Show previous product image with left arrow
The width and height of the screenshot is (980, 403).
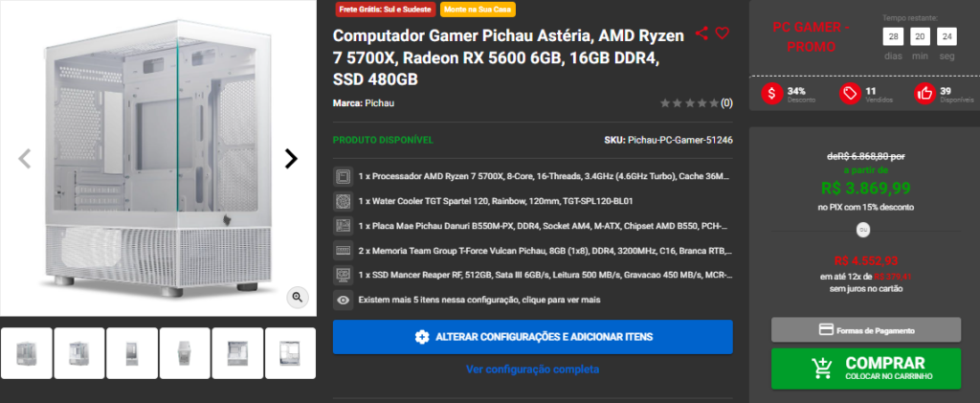pos(24,159)
